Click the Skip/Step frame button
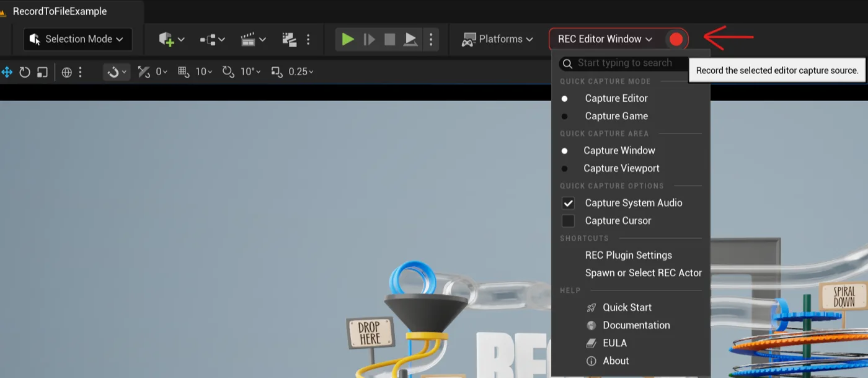The image size is (868, 378). [x=369, y=39]
